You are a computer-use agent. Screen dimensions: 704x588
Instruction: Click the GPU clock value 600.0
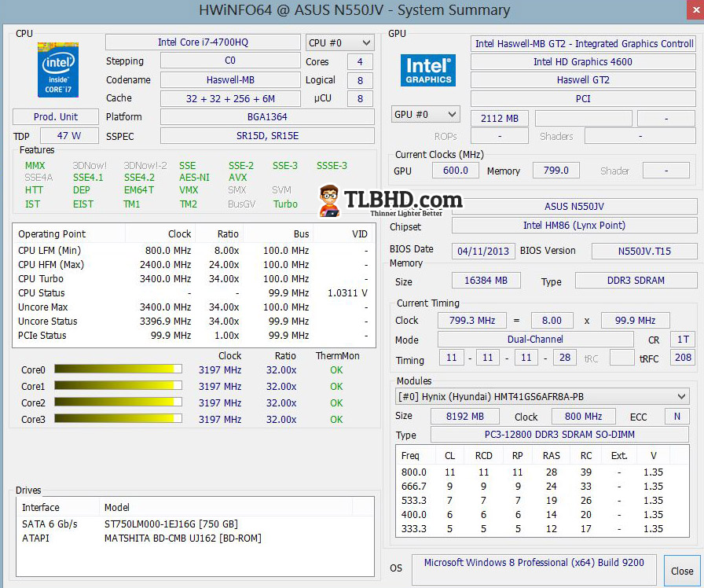[455, 171]
